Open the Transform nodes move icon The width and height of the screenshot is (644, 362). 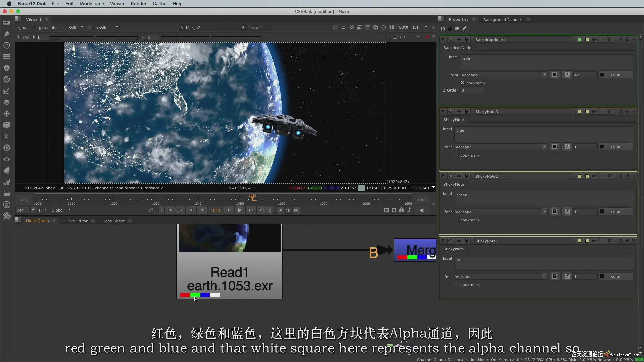tap(7, 114)
